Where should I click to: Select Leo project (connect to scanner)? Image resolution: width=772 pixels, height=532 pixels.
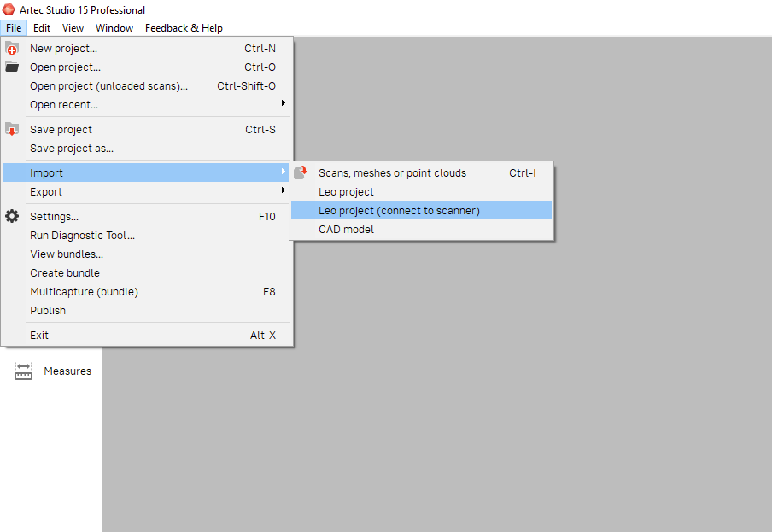(422, 210)
